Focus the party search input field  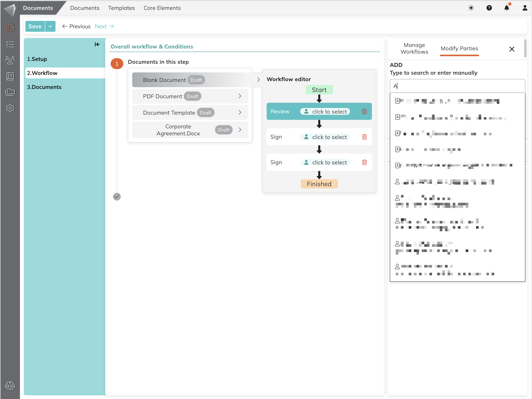click(x=457, y=86)
